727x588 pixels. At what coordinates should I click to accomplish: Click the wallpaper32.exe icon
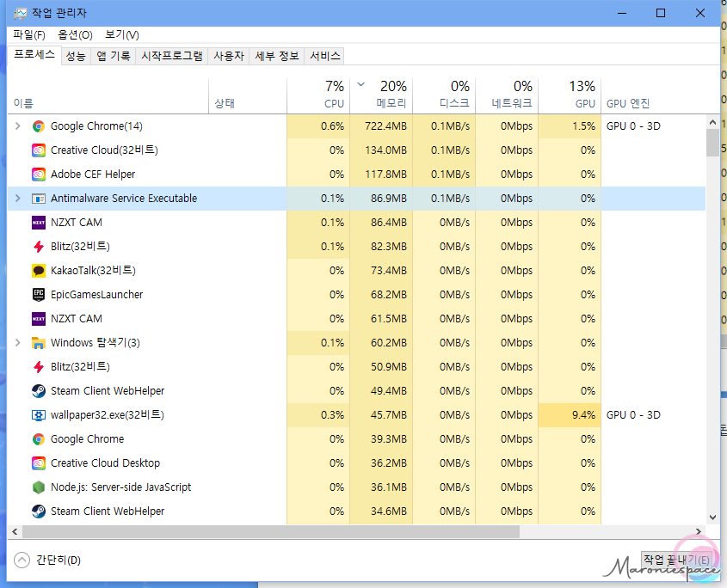pos(39,415)
